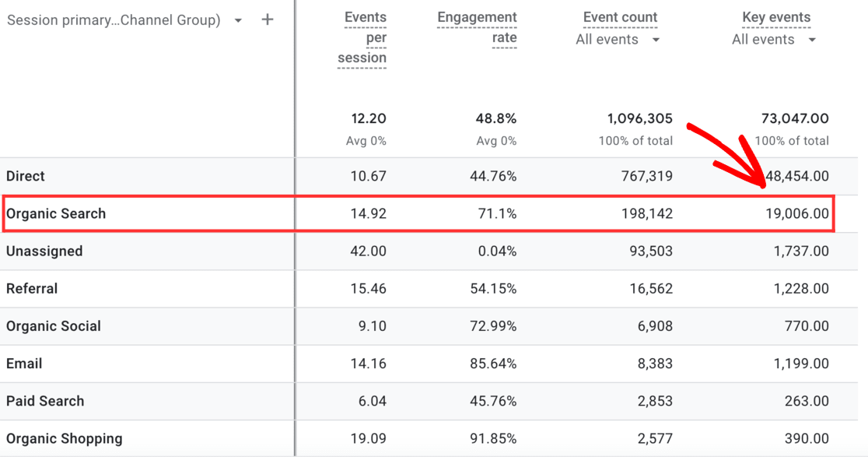
Task: Select the Direct channel row label
Action: click(x=26, y=176)
